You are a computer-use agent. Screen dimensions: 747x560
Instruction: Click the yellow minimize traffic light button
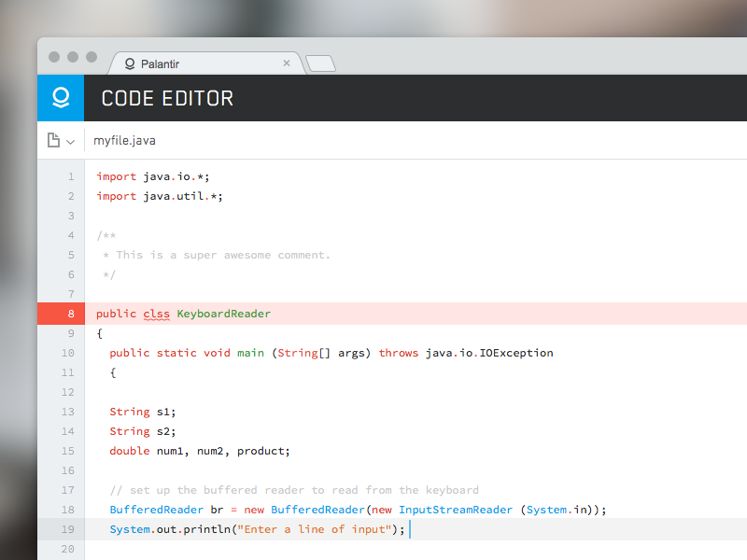[73, 56]
